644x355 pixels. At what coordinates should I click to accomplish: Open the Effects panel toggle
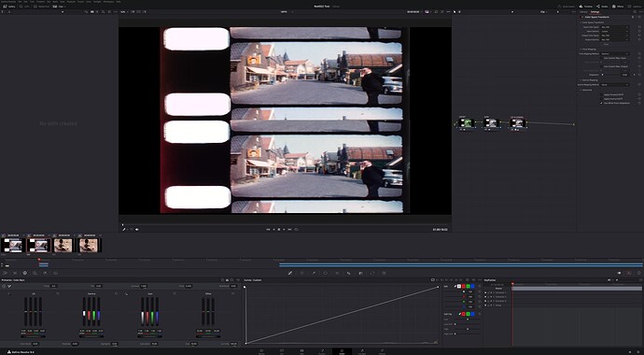(x=618, y=7)
